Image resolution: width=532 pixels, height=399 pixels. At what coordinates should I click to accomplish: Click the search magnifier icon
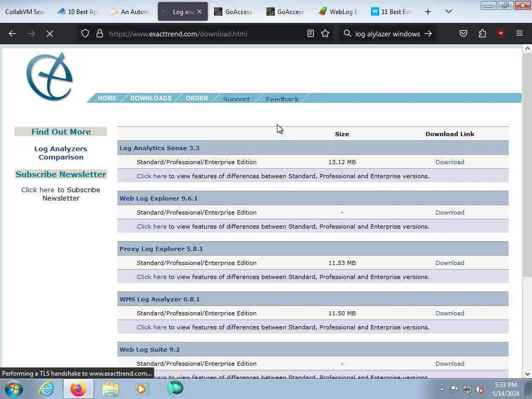347,34
